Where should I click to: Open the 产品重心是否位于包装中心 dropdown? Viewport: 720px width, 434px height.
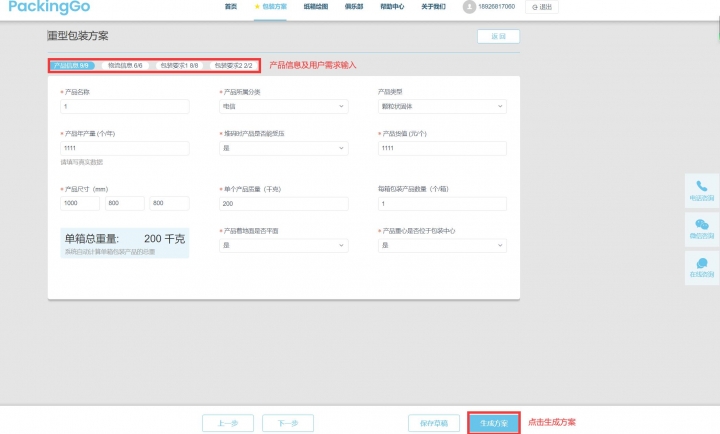[442, 245]
